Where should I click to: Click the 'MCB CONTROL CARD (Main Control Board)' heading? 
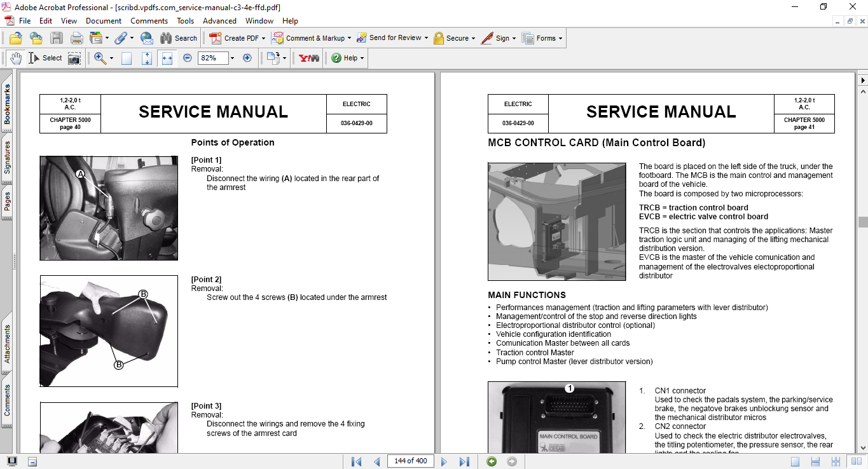(596, 143)
